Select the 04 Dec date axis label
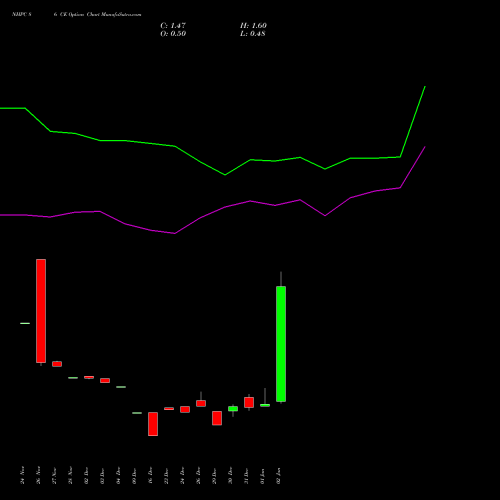Viewport: 500px width, 500px height. tap(118, 476)
